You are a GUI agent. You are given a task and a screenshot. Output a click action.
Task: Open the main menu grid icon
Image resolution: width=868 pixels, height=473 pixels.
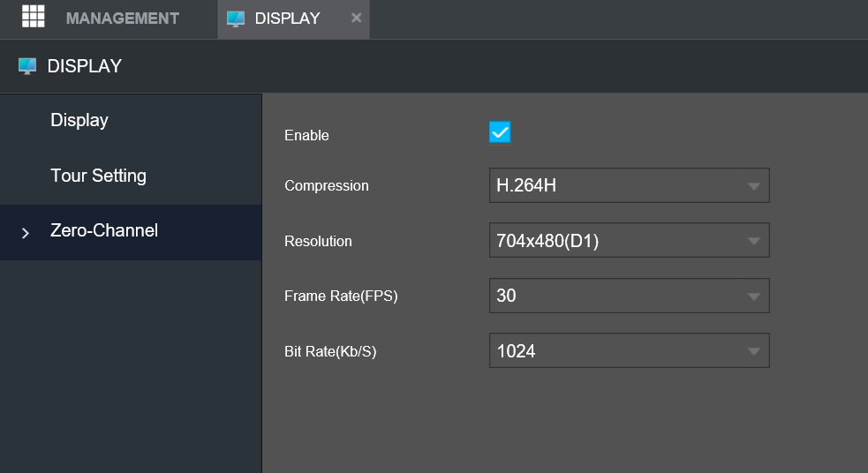point(34,17)
